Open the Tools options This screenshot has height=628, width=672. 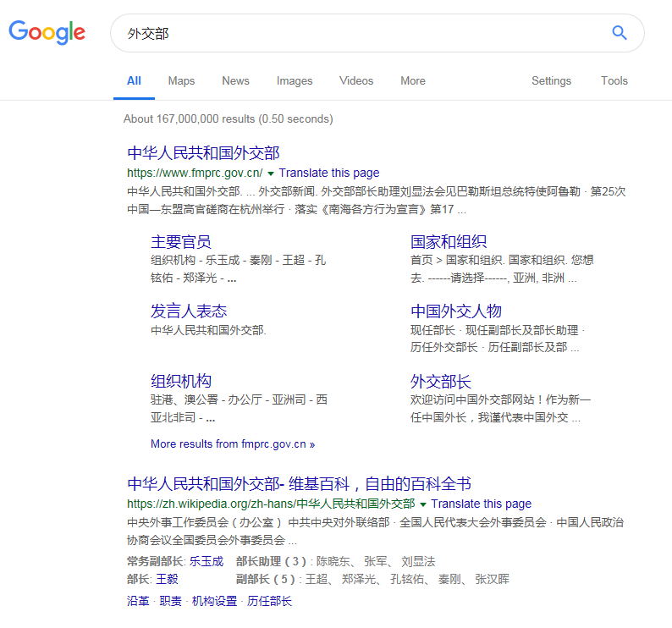(x=614, y=81)
